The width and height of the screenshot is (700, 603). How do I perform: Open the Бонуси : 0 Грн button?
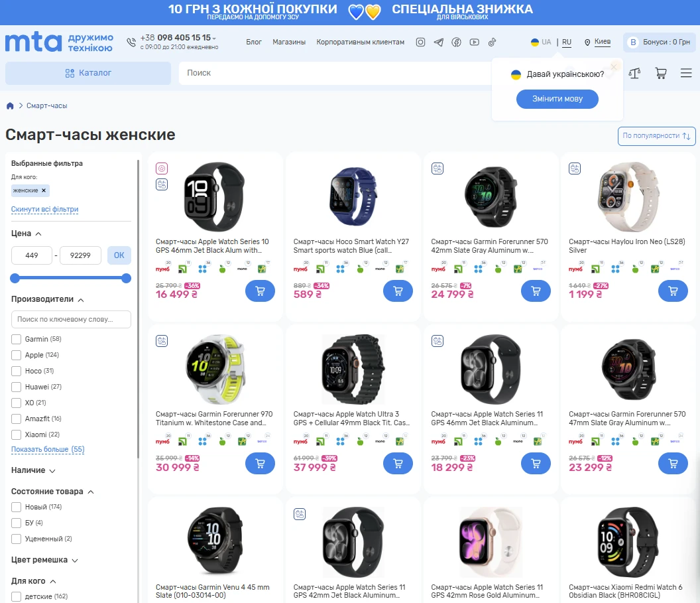click(x=660, y=42)
